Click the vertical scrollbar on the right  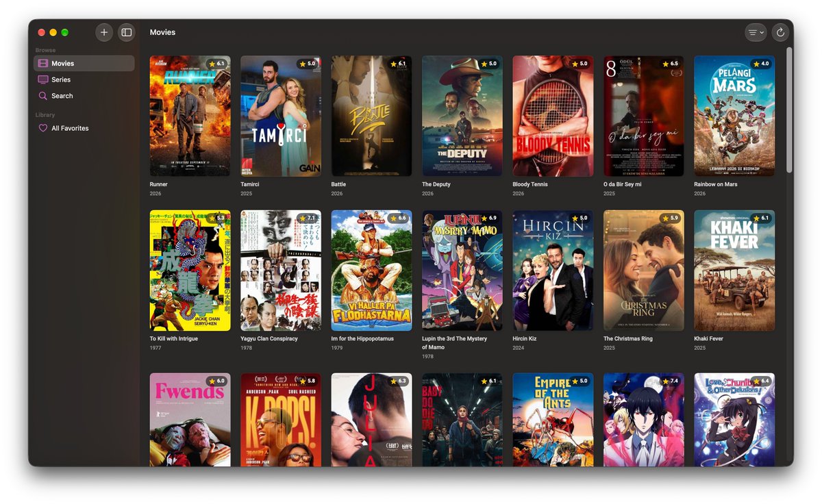789,110
